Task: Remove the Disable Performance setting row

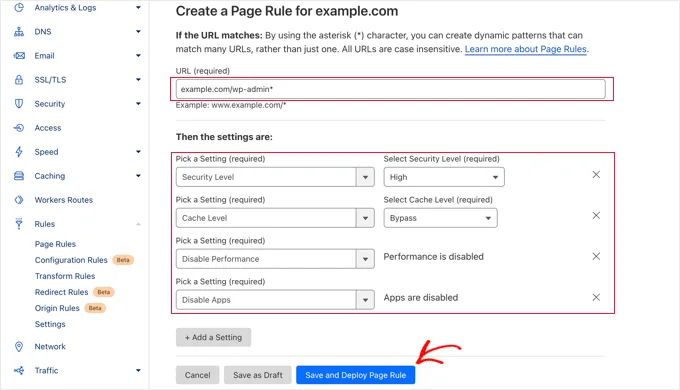Action: pos(596,256)
